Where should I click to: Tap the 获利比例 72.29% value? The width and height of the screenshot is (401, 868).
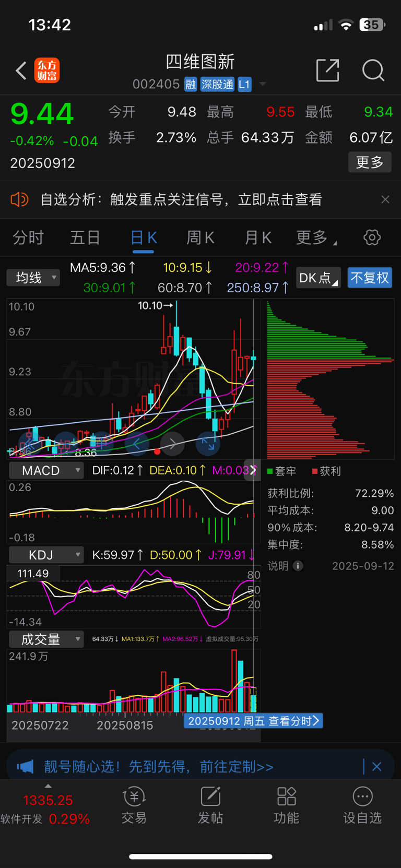pyautogui.click(x=374, y=493)
